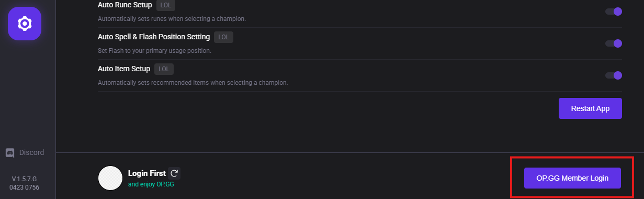The image size is (644, 199).
Task: Open settings via the purple gear icon
Action: (x=25, y=24)
